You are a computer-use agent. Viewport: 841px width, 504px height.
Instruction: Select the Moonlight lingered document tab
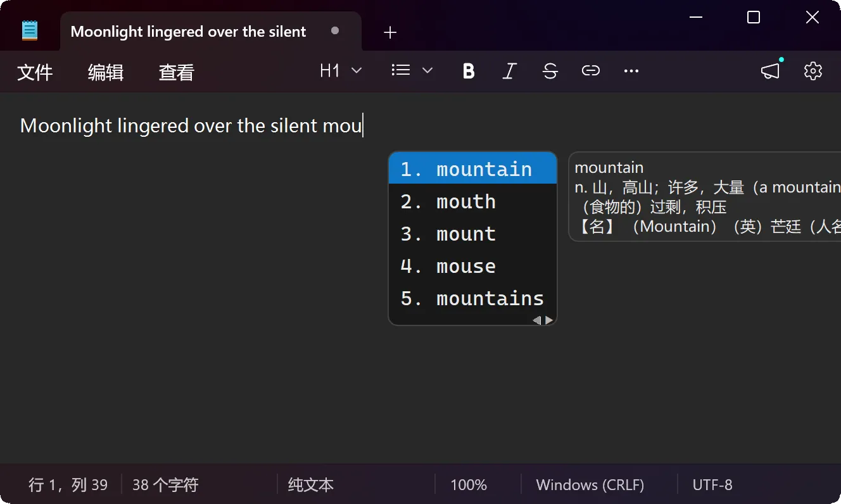point(210,32)
